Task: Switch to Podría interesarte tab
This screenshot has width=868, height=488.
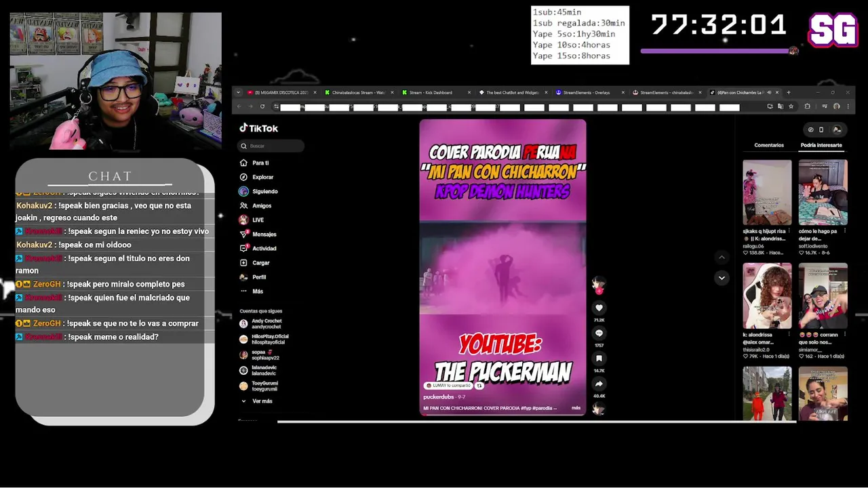Action: point(821,145)
